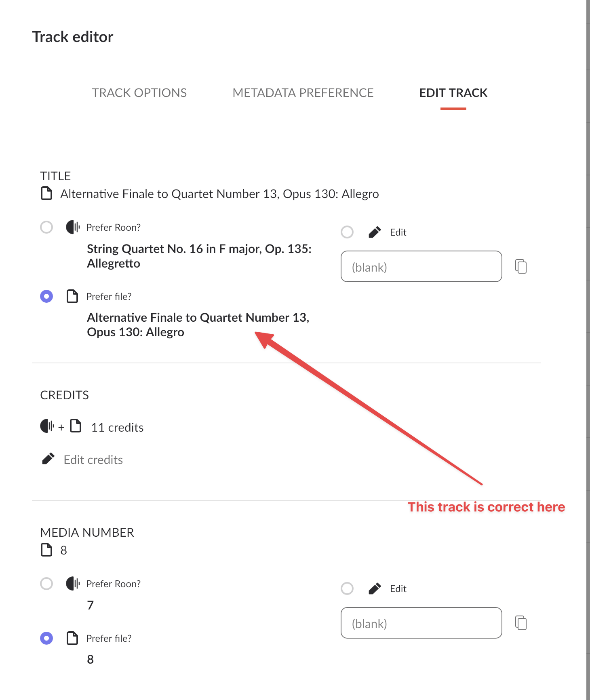Select the Edit radio for media number
The width and height of the screenshot is (590, 700).
click(x=347, y=588)
